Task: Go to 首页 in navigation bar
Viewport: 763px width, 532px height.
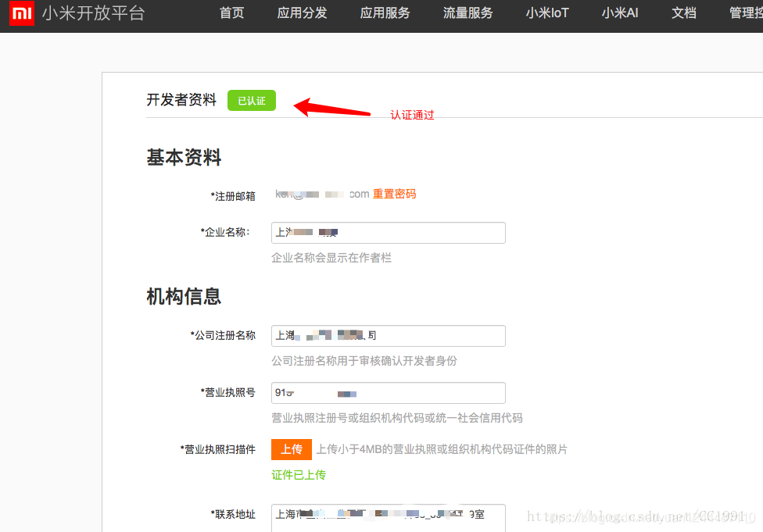Action: (x=231, y=13)
